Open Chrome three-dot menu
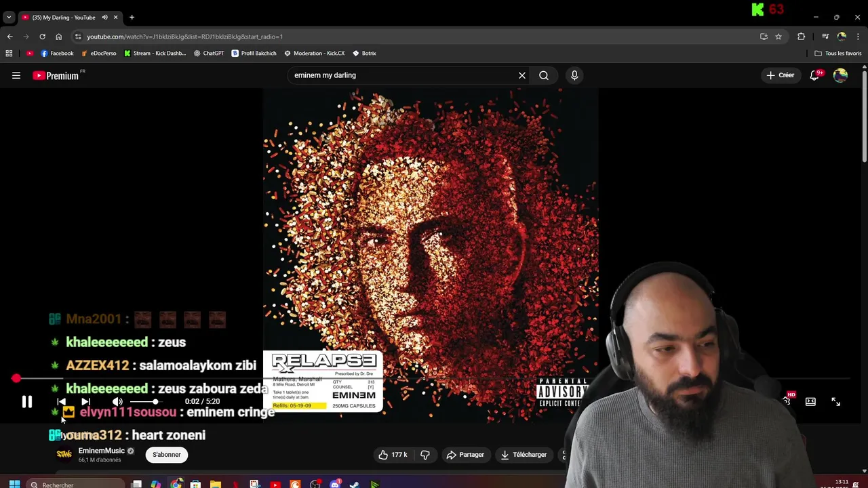Viewport: 868px width, 488px height. tap(858, 37)
